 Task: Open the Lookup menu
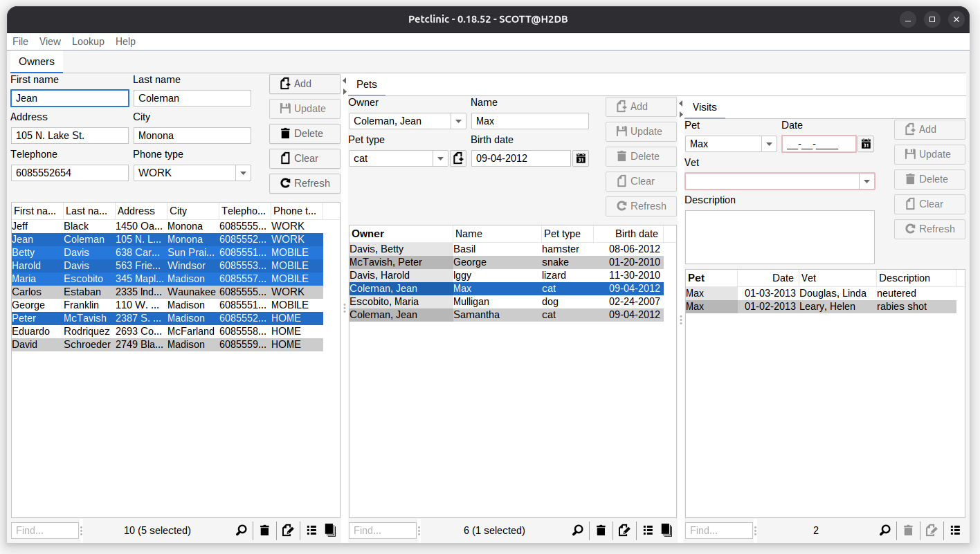[88, 41]
